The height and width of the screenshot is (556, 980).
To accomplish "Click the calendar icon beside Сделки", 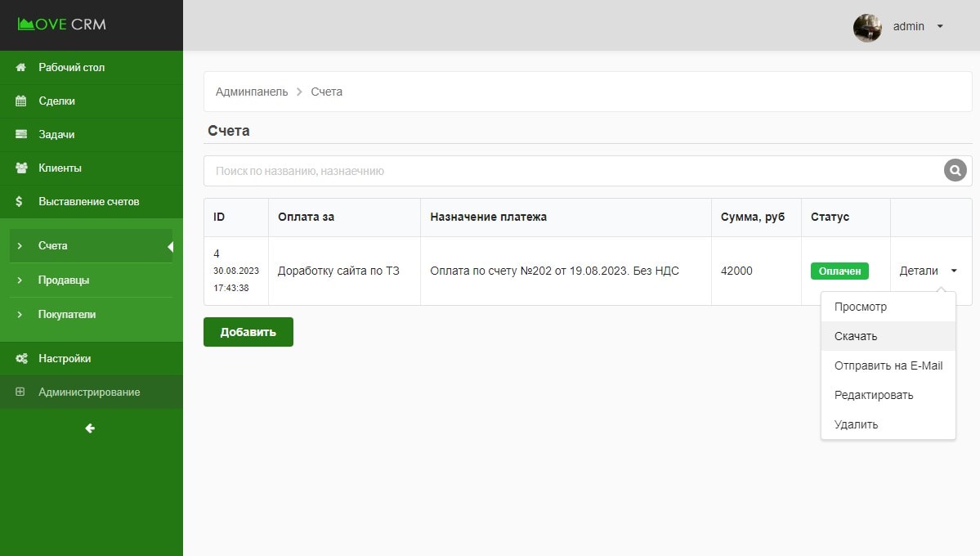I will click(21, 101).
